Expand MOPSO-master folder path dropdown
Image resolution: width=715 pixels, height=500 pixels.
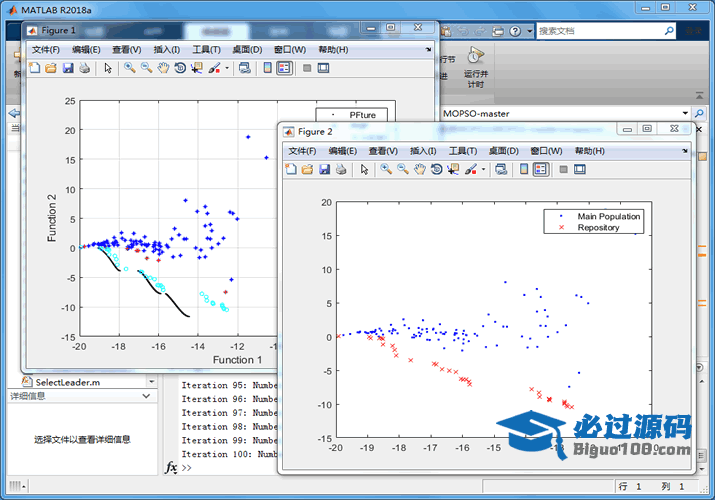(x=685, y=113)
